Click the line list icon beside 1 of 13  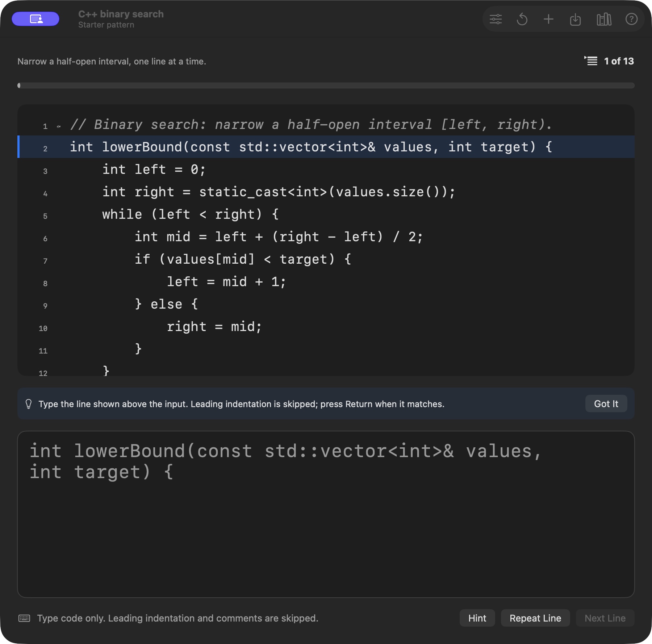(591, 61)
